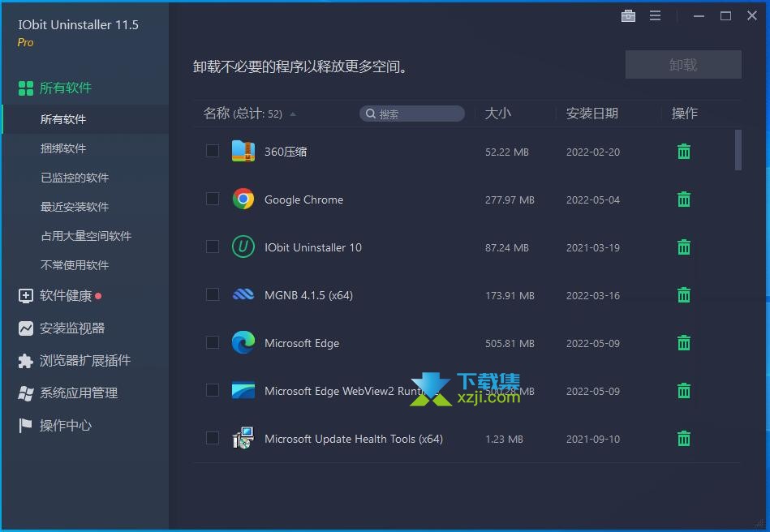Click trash icon for MGNB 4.1.5 (x64)
This screenshot has height=532, width=770.
pyautogui.click(x=683, y=295)
